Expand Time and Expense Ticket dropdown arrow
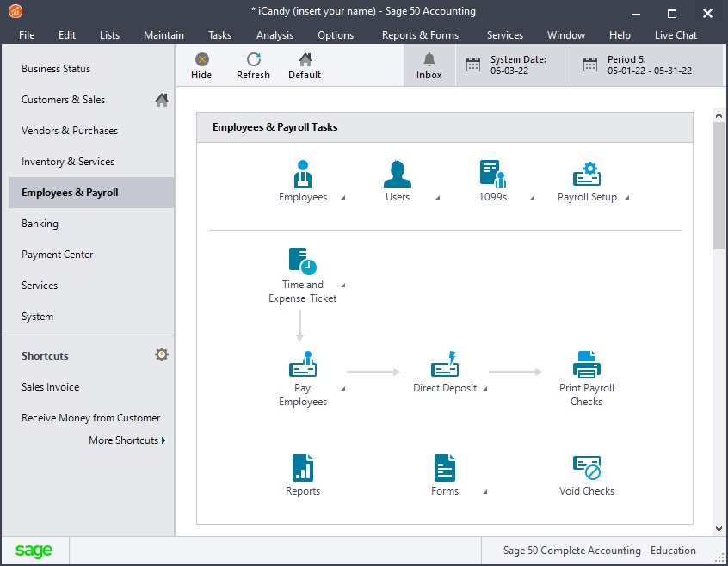Screen dimensions: 728x566 [343, 286]
